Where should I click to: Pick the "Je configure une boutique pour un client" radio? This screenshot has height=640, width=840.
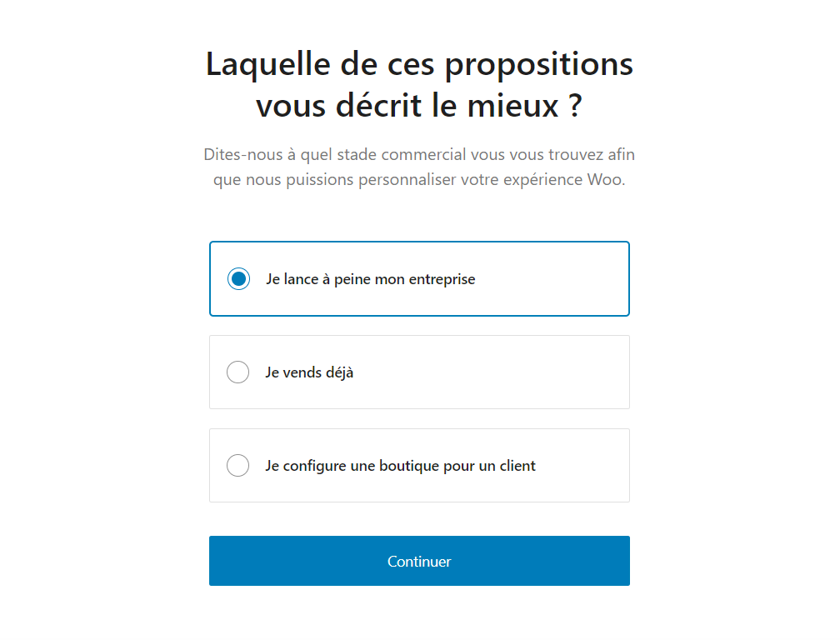coord(238,466)
